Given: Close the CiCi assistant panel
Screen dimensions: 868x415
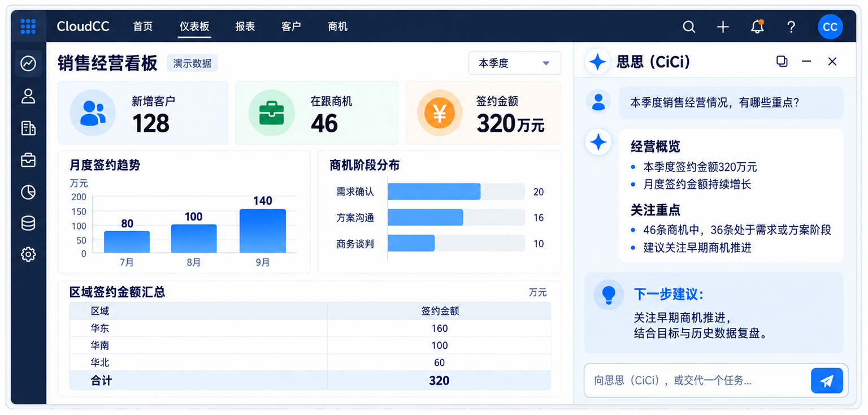Looking at the screenshot, I should pyautogui.click(x=832, y=61).
